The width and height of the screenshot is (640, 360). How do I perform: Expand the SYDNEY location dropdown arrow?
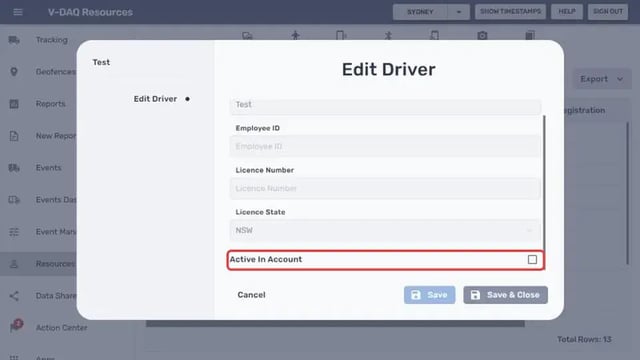459,12
